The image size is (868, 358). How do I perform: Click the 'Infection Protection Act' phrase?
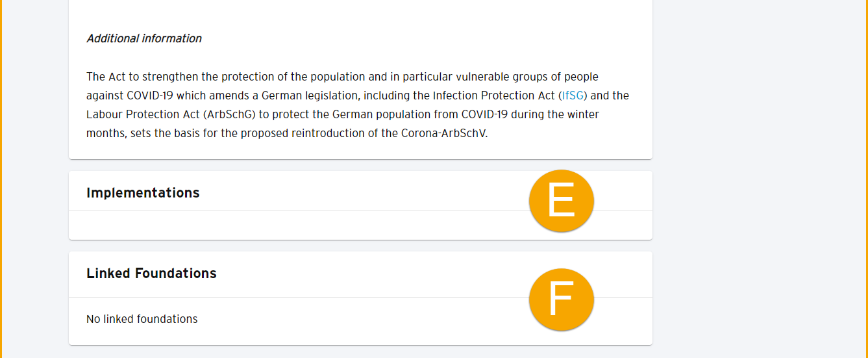pyautogui.click(x=494, y=96)
